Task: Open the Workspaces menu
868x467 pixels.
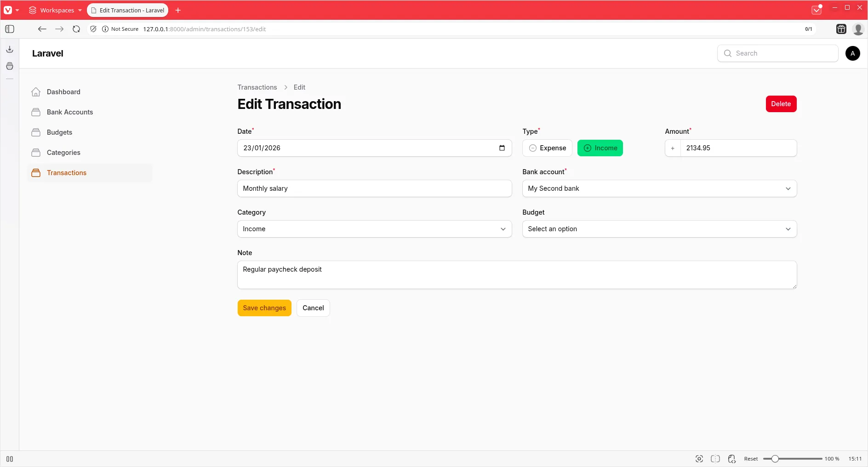Action: (x=54, y=10)
